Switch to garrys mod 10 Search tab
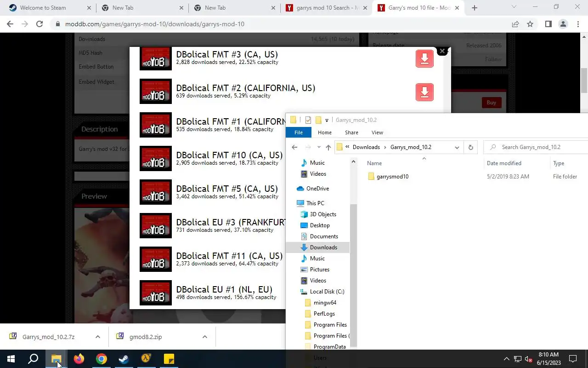Viewport: 588px width, 368px height. (327, 8)
